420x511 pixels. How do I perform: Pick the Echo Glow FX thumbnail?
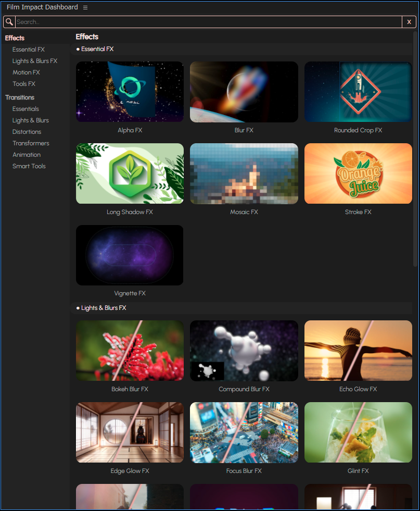point(358,351)
